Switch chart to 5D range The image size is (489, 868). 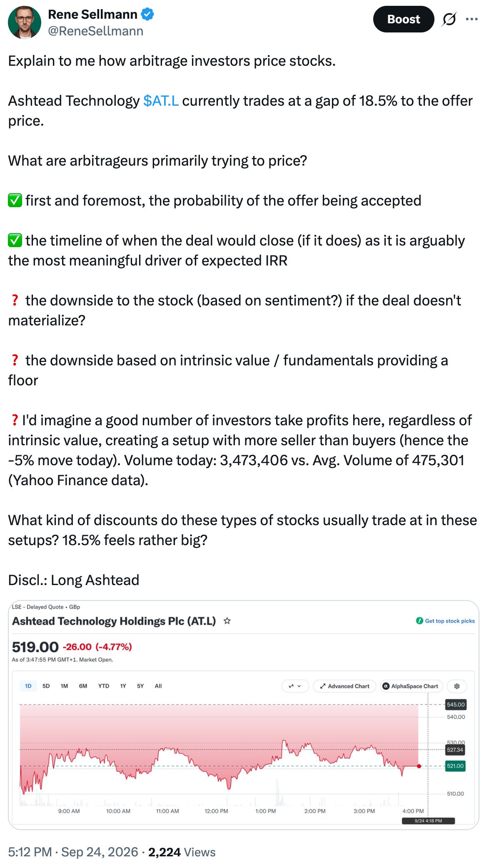46,686
